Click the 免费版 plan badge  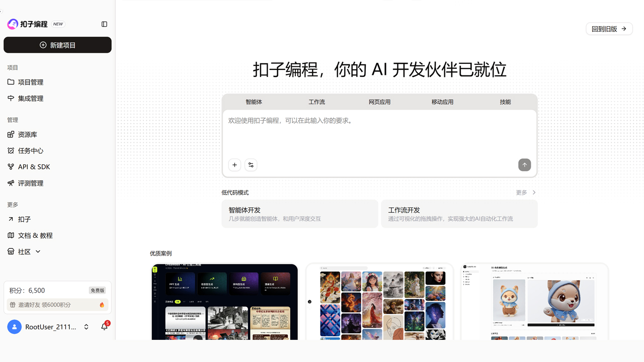[x=97, y=291]
